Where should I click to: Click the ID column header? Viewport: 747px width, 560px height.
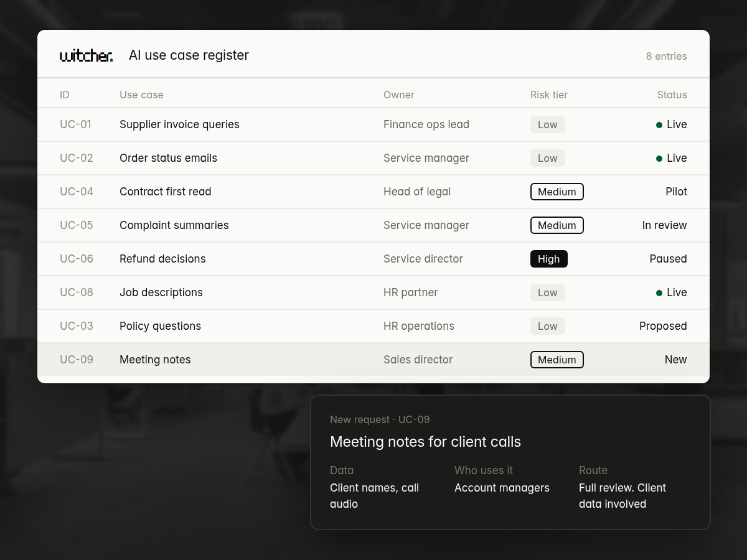(x=65, y=95)
